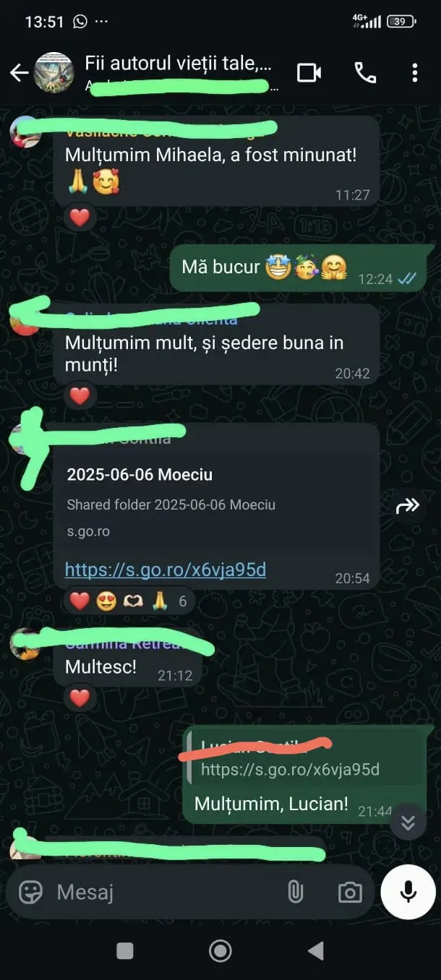The width and height of the screenshot is (441, 980).
Task: Open the three-dot options menu
Action: point(414,72)
